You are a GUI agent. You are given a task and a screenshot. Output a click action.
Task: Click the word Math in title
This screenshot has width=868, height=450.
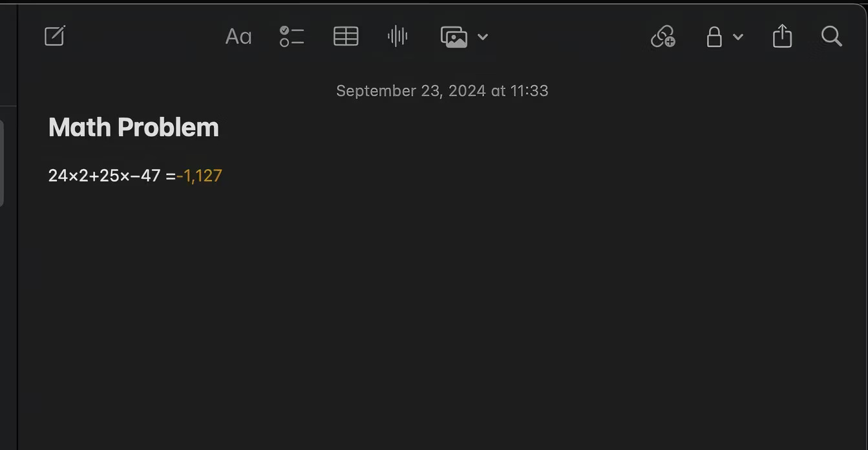79,127
